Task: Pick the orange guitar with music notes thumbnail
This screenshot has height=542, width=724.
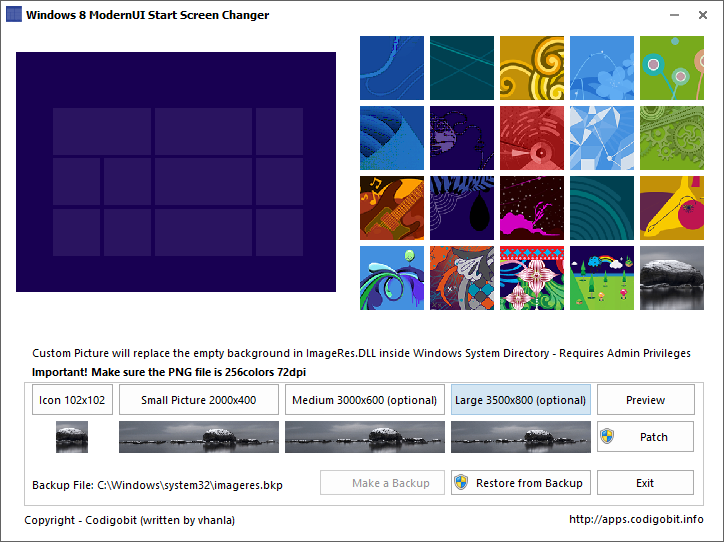Action: (x=392, y=208)
